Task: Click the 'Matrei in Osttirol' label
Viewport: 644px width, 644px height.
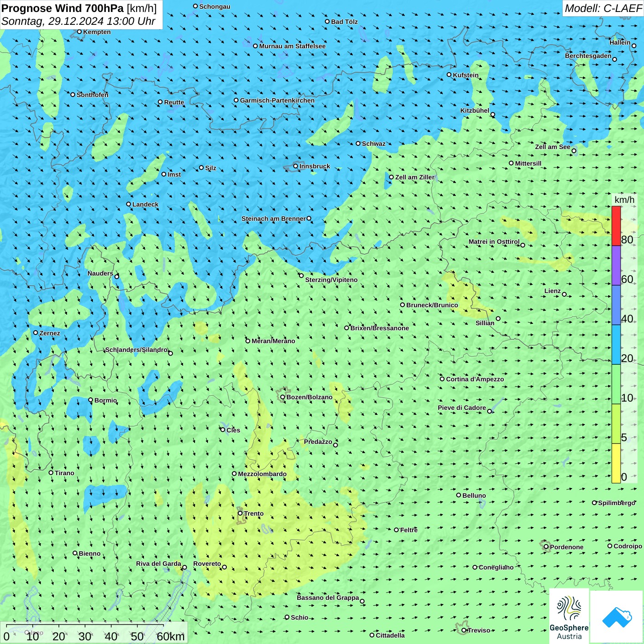Action: click(x=494, y=241)
